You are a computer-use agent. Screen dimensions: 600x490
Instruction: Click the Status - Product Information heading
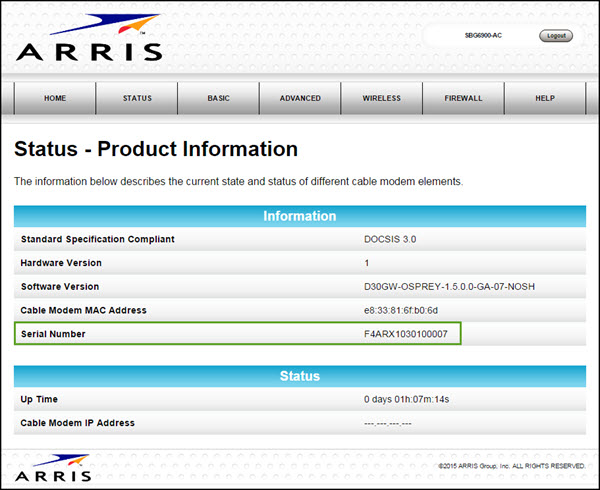pyautogui.click(x=156, y=149)
